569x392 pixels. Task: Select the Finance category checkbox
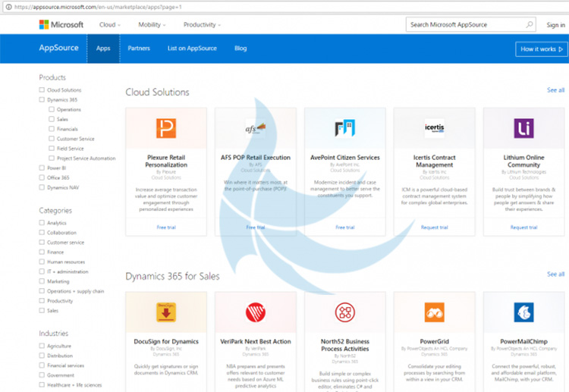point(42,252)
